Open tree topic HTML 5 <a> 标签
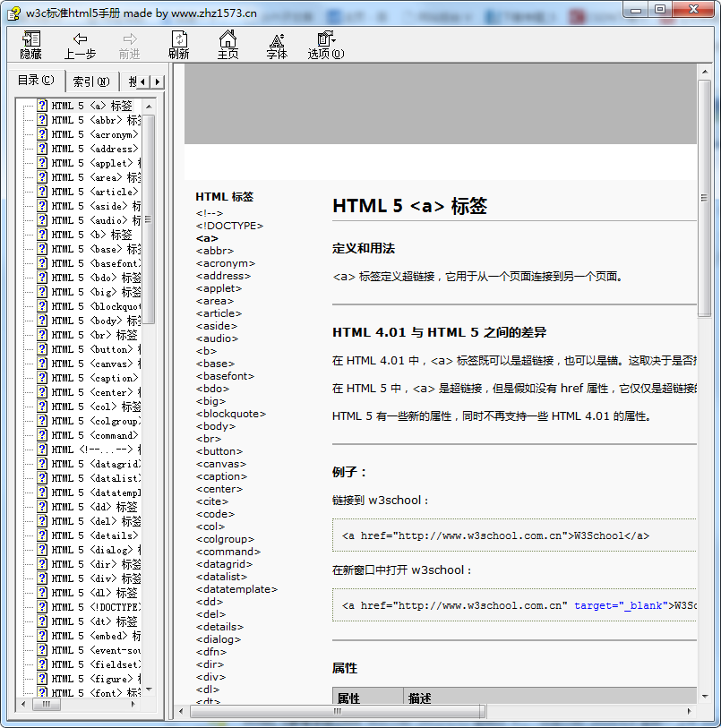 [91, 106]
